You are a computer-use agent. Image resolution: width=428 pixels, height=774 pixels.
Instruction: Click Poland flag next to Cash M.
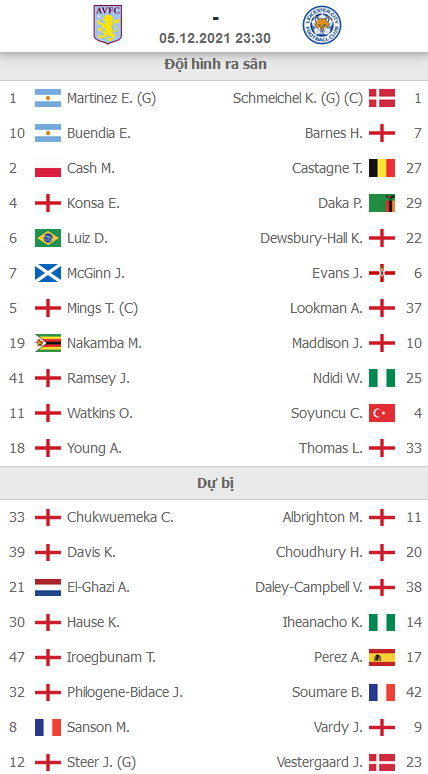coord(48,168)
